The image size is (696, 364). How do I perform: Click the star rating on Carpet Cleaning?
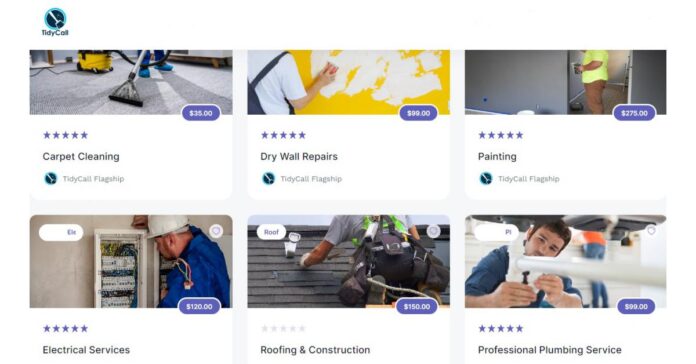click(65, 135)
